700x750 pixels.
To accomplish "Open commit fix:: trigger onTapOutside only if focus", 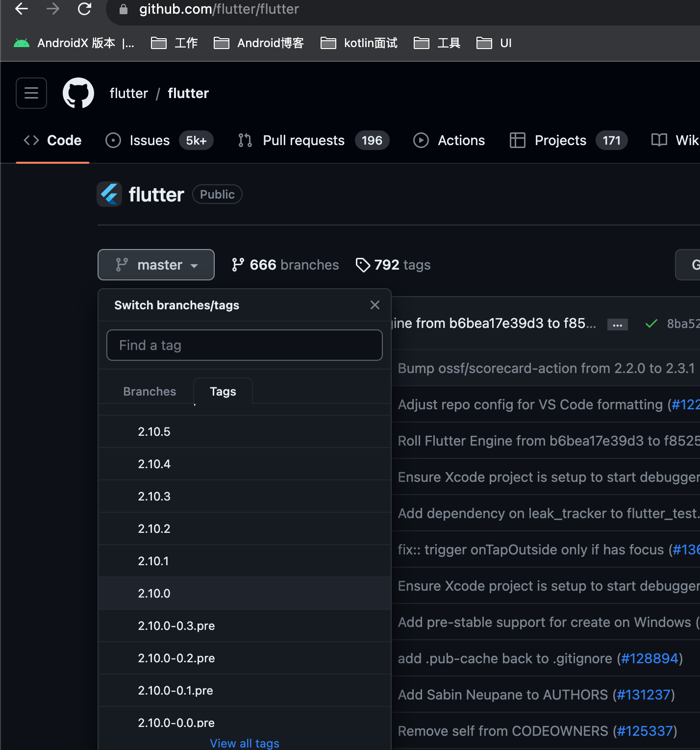I will (533, 550).
